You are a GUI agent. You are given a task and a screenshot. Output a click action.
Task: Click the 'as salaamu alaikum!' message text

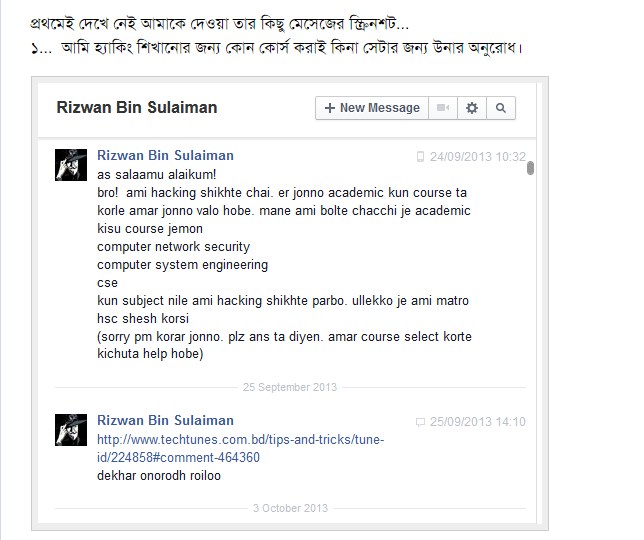point(156,175)
